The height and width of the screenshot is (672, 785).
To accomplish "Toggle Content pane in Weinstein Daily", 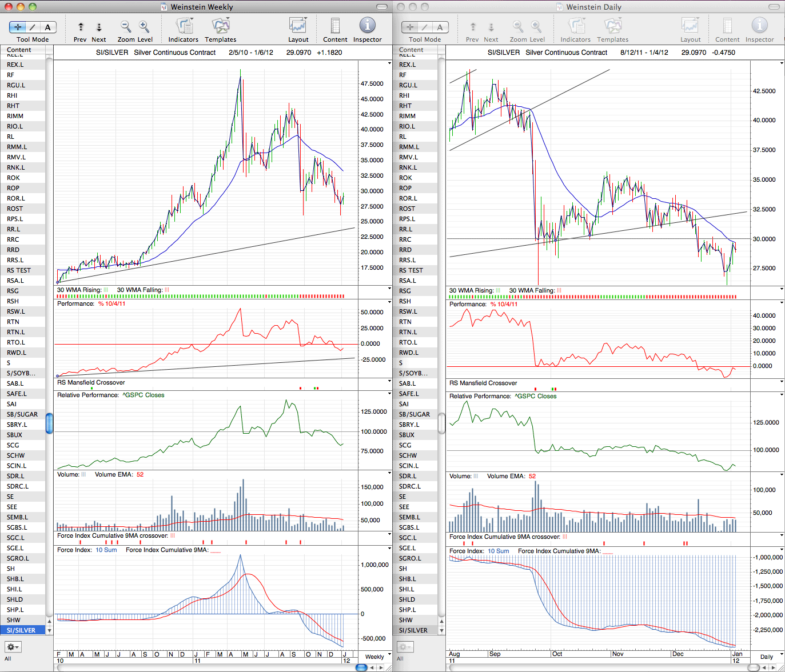I will pos(727,30).
